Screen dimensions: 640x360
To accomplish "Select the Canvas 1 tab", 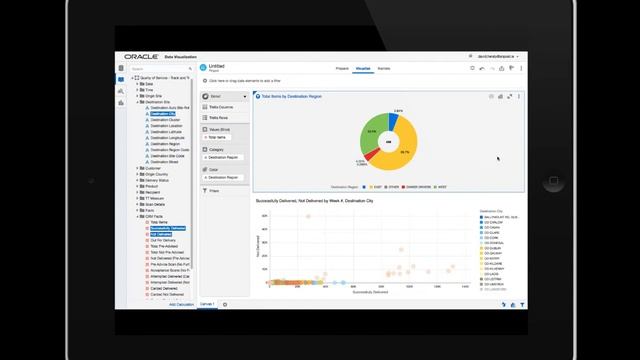I will [x=207, y=304].
